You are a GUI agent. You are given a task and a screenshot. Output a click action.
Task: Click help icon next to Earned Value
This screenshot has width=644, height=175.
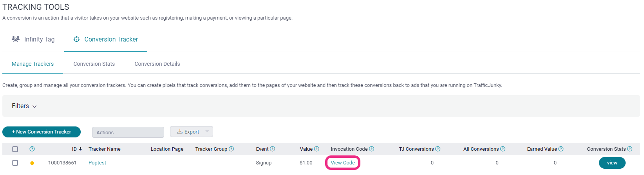point(561,149)
